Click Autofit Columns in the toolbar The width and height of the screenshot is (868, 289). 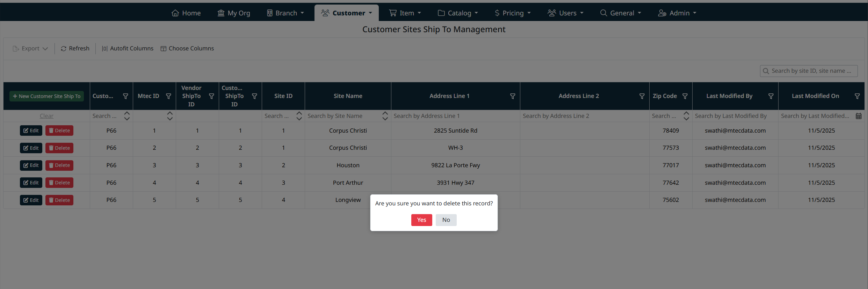pyautogui.click(x=128, y=48)
